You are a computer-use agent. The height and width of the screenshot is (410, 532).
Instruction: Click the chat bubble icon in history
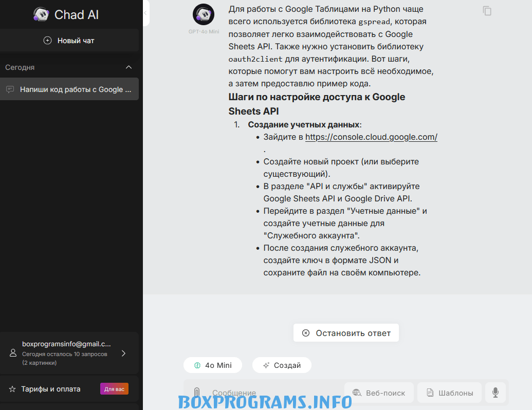pos(10,89)
